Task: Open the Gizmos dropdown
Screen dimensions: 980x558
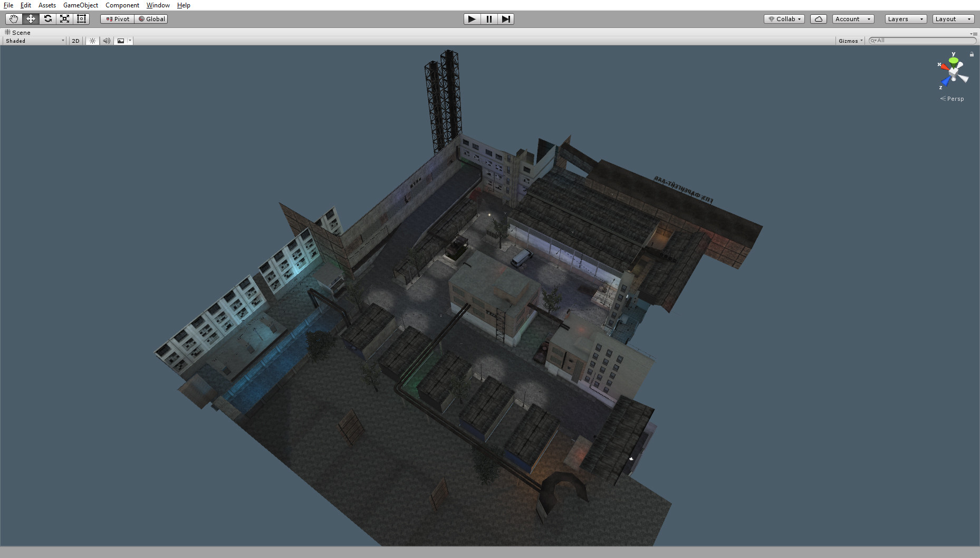Action: tap(849, 40)
